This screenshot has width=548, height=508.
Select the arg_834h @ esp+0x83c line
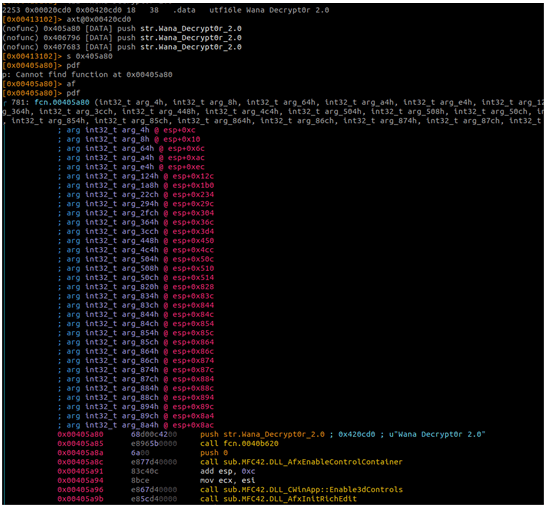coord(136,296)
